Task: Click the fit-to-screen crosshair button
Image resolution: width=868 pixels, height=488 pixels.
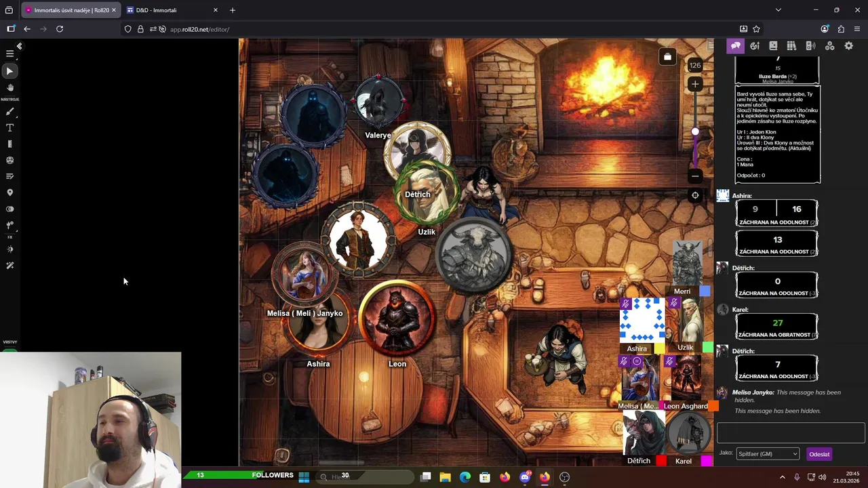Action: tap(695, 195)
